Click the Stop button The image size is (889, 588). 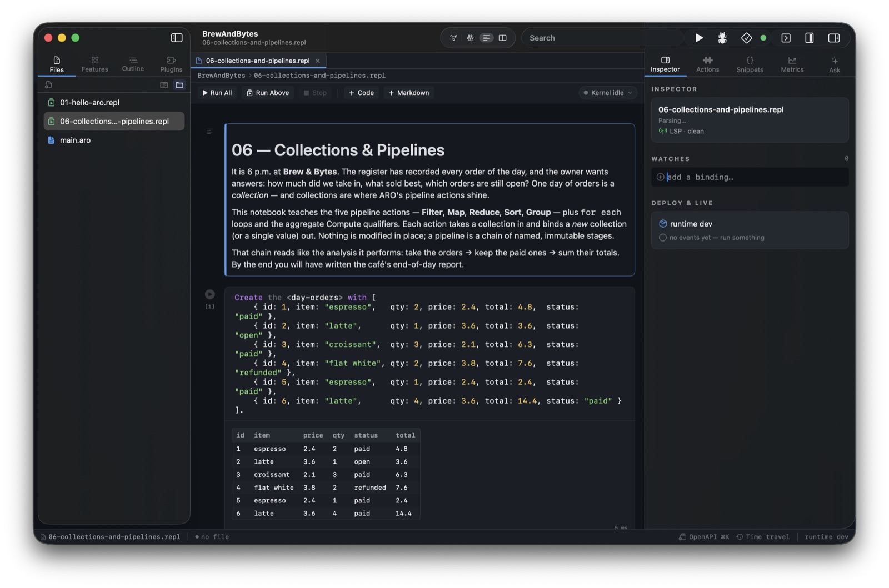[315, 93]
